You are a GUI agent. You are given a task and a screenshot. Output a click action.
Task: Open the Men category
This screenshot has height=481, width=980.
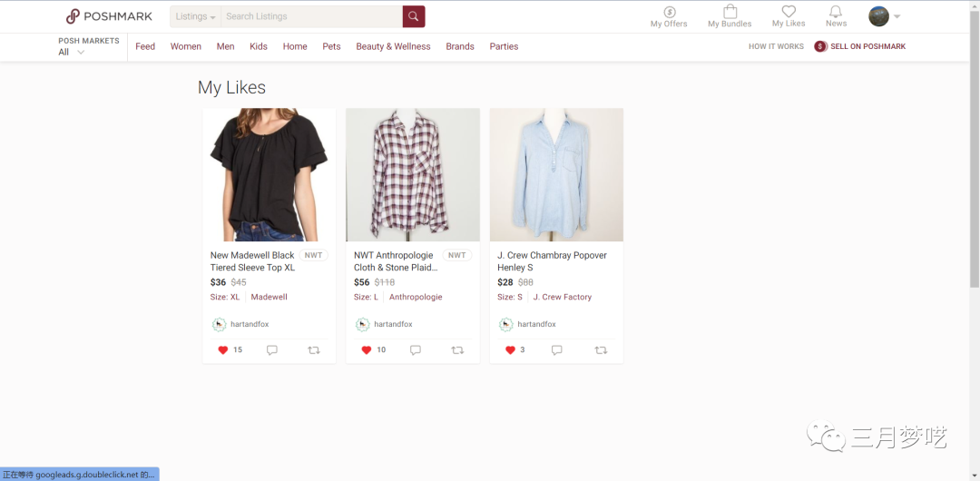coord(226,46)
